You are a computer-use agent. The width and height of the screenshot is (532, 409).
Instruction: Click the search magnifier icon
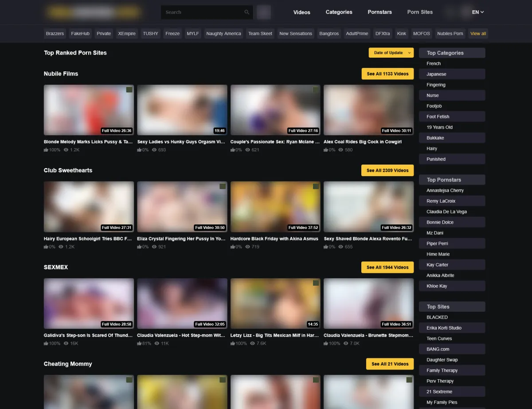tap(246, 12)
